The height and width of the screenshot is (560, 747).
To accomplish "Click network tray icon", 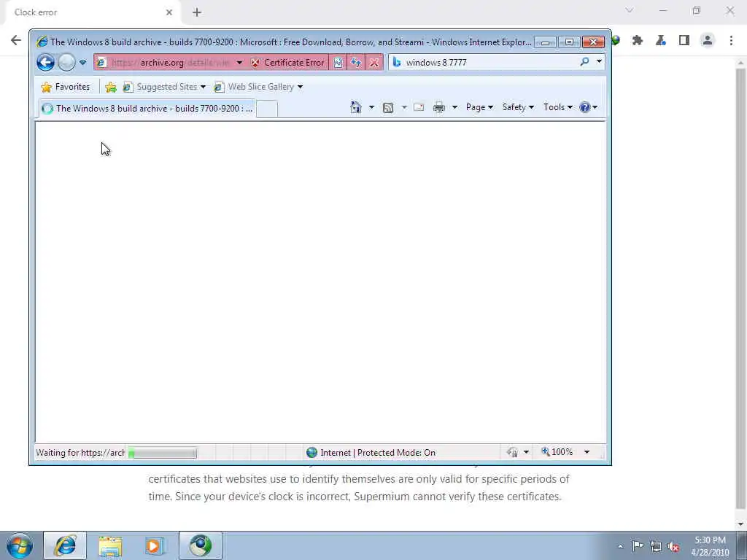I will point(656,547).
